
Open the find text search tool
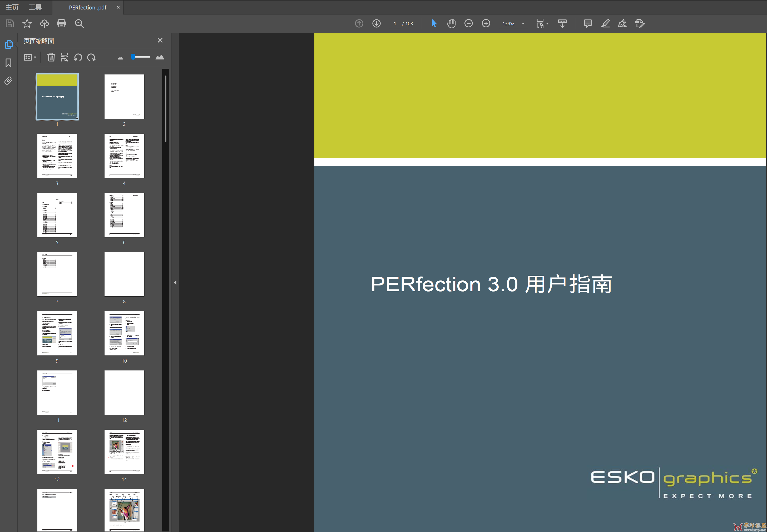(79, 23)
